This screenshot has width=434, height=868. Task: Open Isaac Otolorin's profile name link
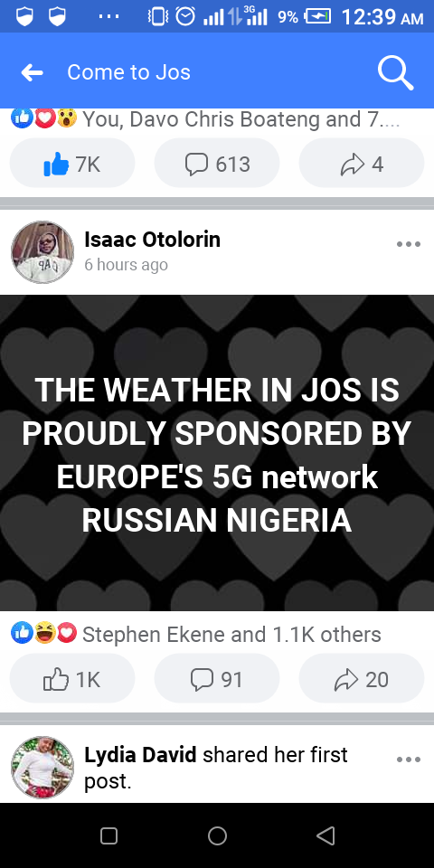[x=152, y=240]
